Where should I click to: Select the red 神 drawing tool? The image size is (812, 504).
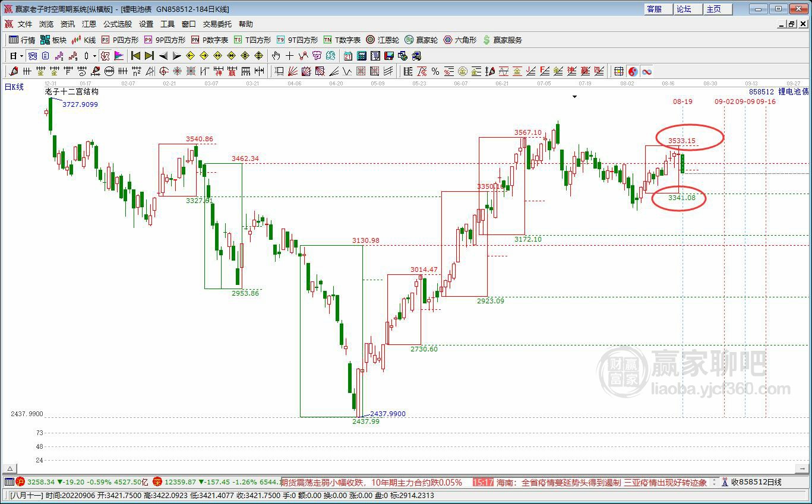click(218, 71)
